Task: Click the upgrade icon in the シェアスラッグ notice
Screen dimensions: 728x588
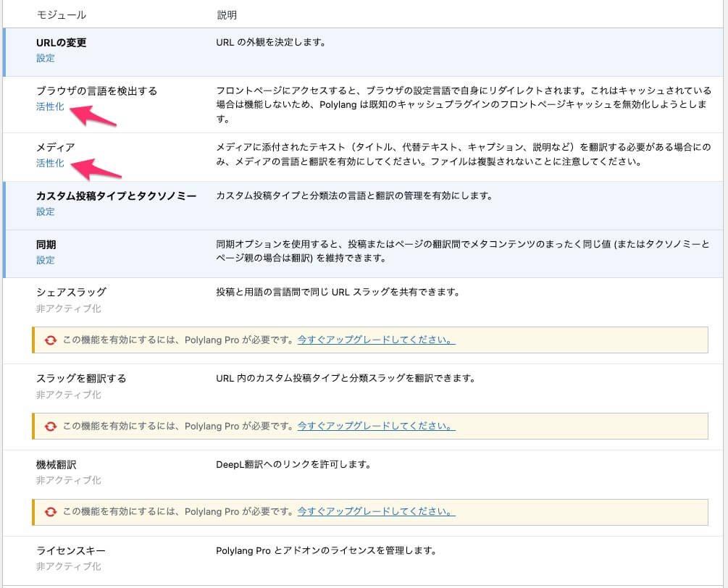Action: pyautogui.click(x=51, y=340)
